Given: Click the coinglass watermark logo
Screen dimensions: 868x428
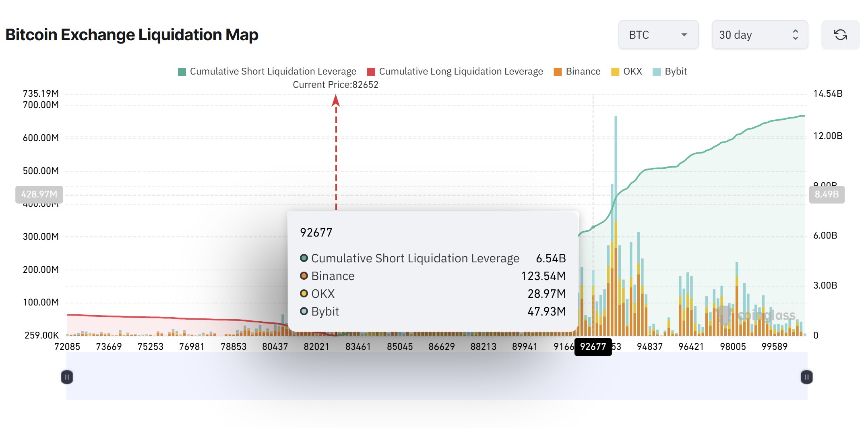Looking at the screenshot, I should [x=725, y=315].
